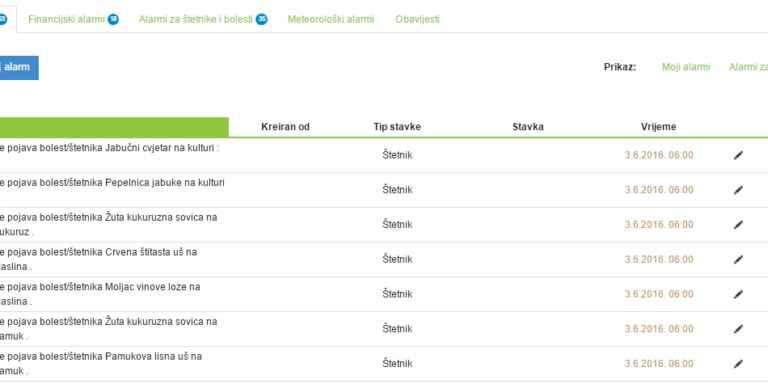Open the Moljac vinove loze alarm row
Image resolution: width=768 pixels, height=384 pixels.
click(384, 294)
